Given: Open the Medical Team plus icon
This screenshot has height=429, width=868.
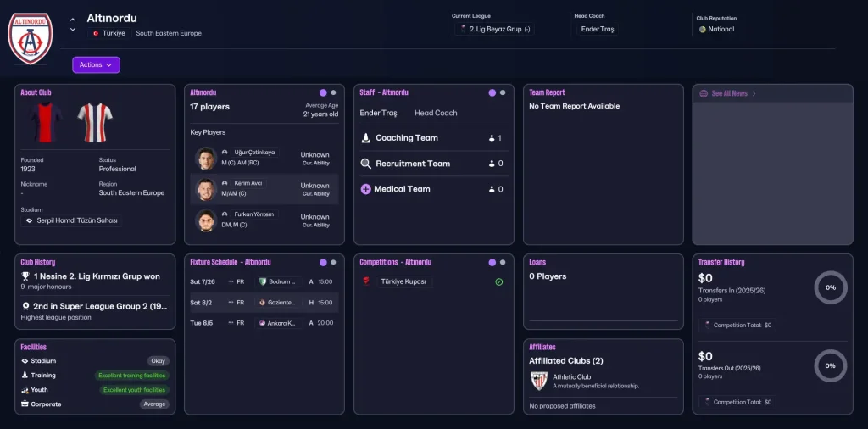Looking at the screenshot, I should click(x=366, y=189).
